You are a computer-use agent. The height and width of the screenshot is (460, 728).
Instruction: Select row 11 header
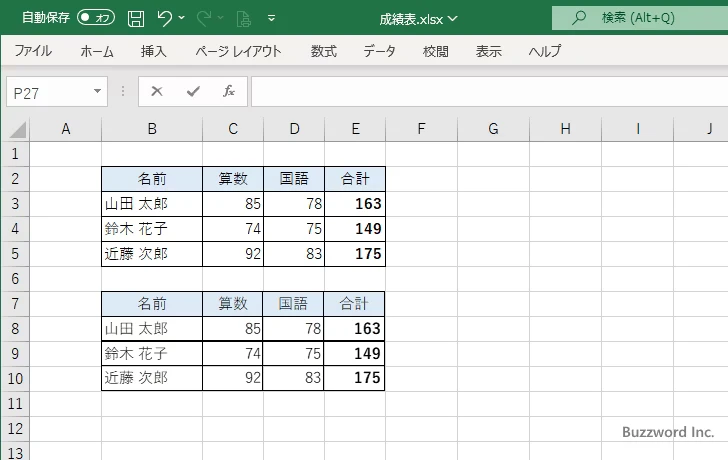point(15,403)
